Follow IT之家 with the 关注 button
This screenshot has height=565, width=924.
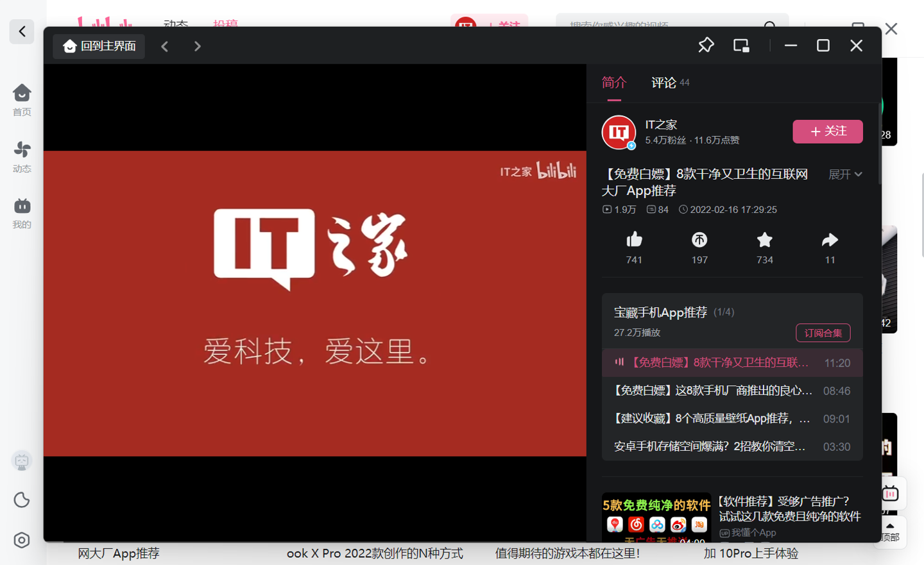pos(828,131)
